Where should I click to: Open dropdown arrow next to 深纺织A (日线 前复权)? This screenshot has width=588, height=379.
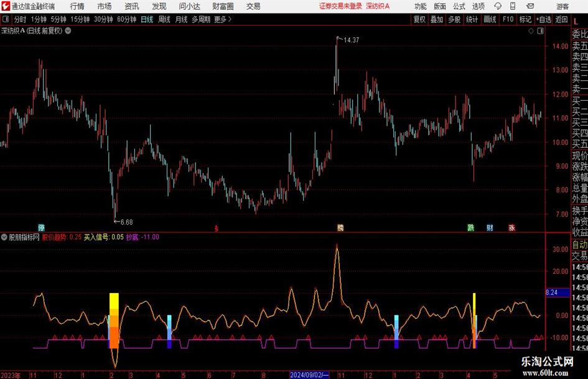tap(68, 30)
